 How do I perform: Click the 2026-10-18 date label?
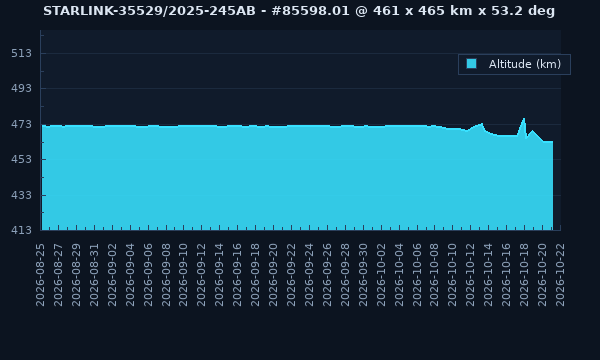click(525, 275)
